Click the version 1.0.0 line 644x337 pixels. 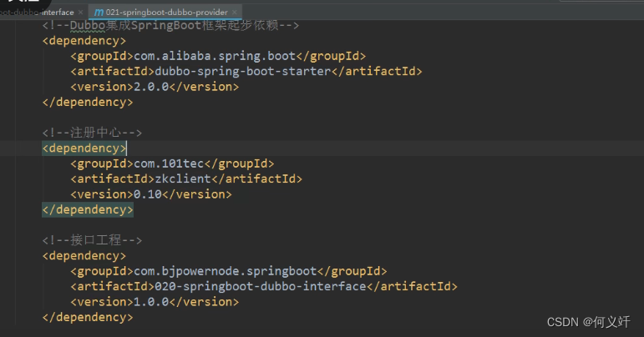tap(155, 302)
